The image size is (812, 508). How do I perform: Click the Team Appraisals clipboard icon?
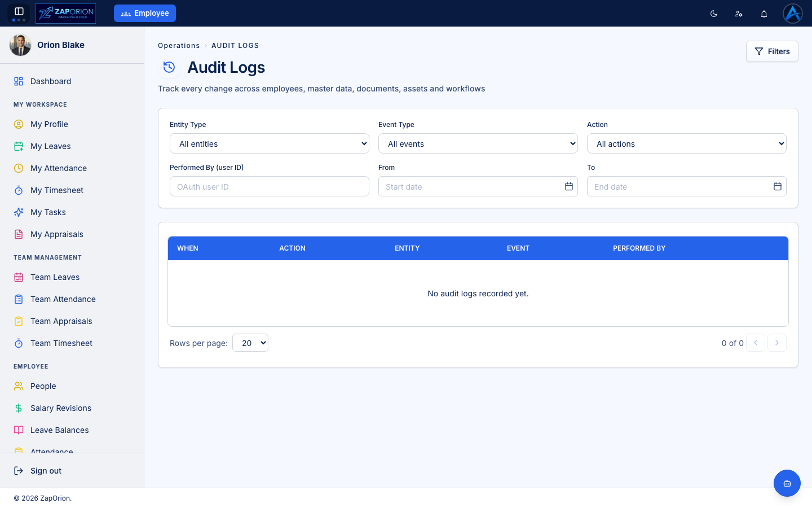tap(19, 321)
